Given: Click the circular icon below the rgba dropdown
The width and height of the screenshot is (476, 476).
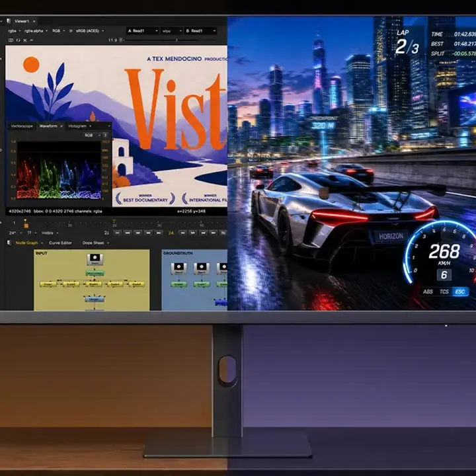Looking at the screenshot, I should click(19, 40).
